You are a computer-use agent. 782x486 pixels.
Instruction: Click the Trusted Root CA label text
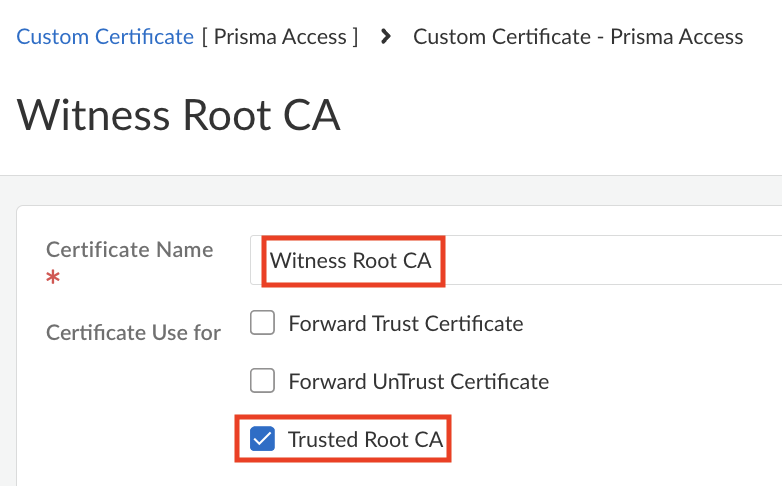[364, 439]
